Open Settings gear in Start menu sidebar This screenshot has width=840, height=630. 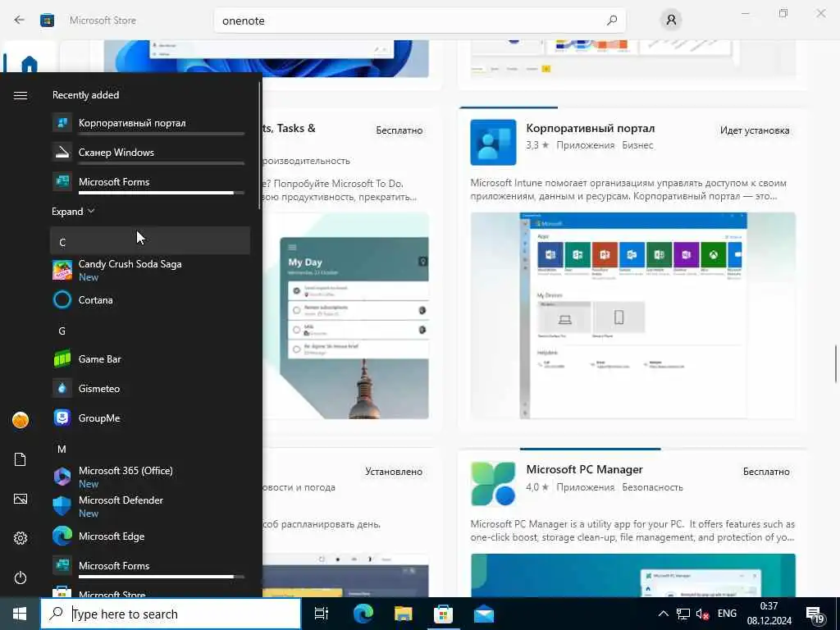coord(21,538)
